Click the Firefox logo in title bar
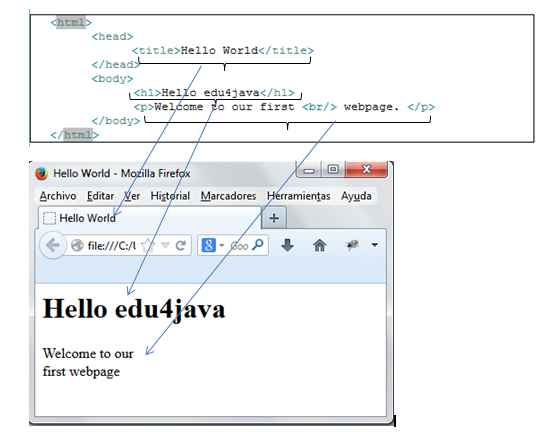This screenshot has height=432, width=543. tap(41, 173)
